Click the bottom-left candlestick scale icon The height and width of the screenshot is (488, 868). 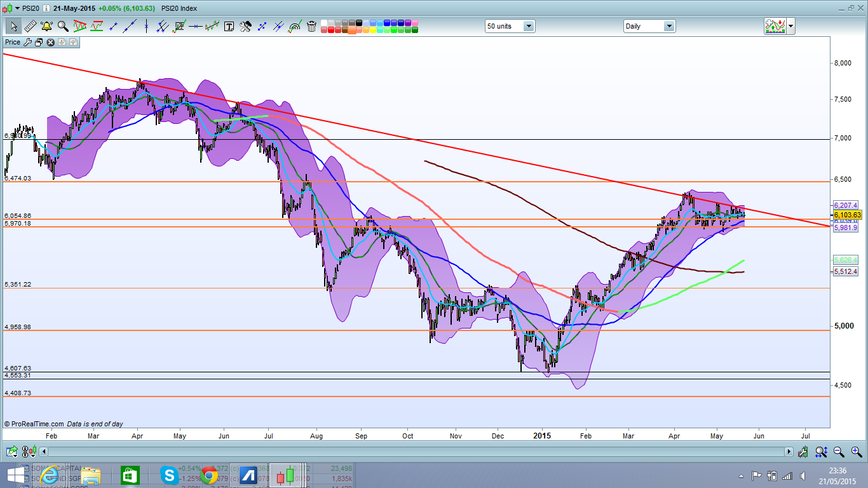coord(28,452)
